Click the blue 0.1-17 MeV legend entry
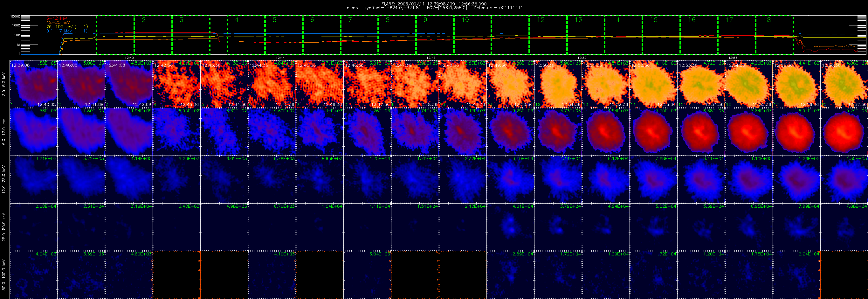868x299 pixels. tap(67, 31)
